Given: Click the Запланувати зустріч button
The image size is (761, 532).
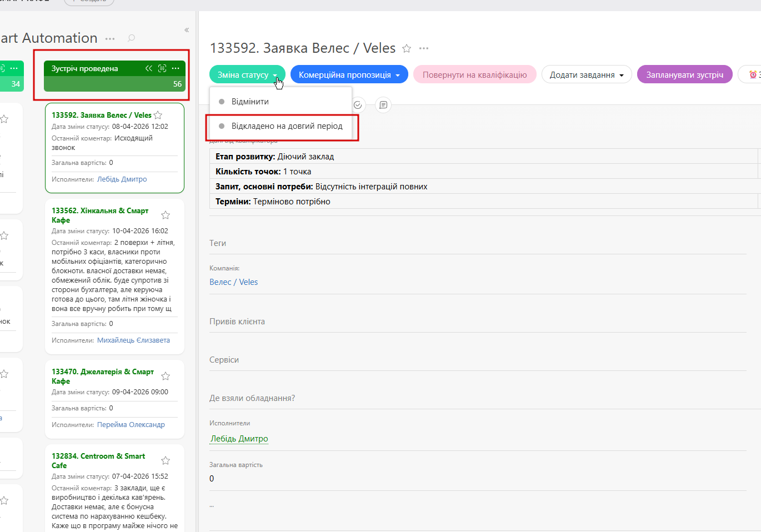Looking at the screenshot, I should tap(685, 75).
